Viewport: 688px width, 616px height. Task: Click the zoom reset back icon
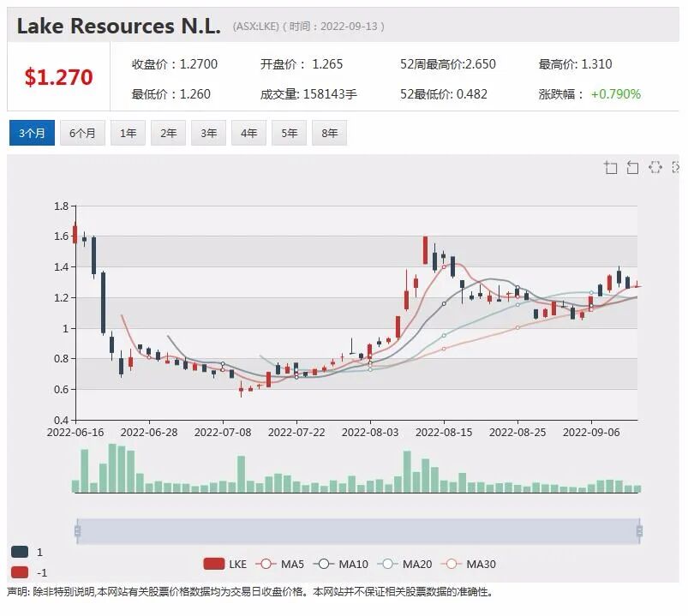[x=632, y=167]
